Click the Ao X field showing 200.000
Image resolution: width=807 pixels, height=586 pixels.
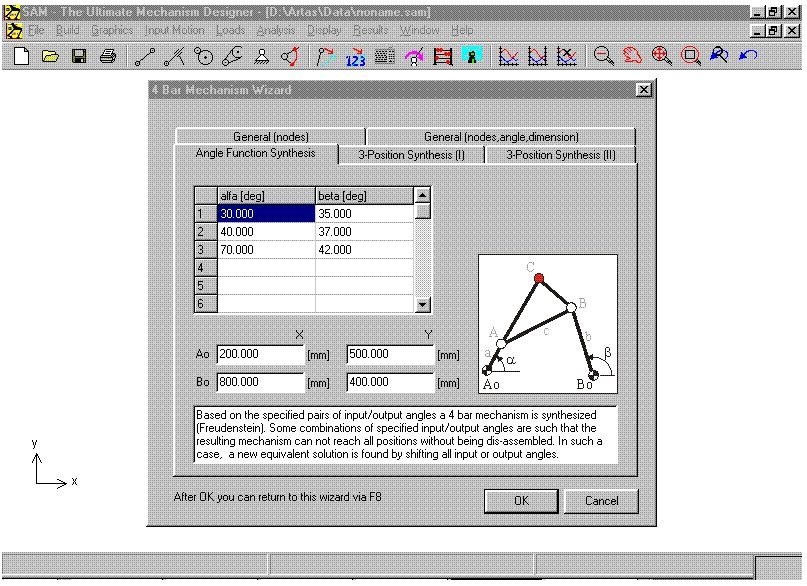point(260,354)
